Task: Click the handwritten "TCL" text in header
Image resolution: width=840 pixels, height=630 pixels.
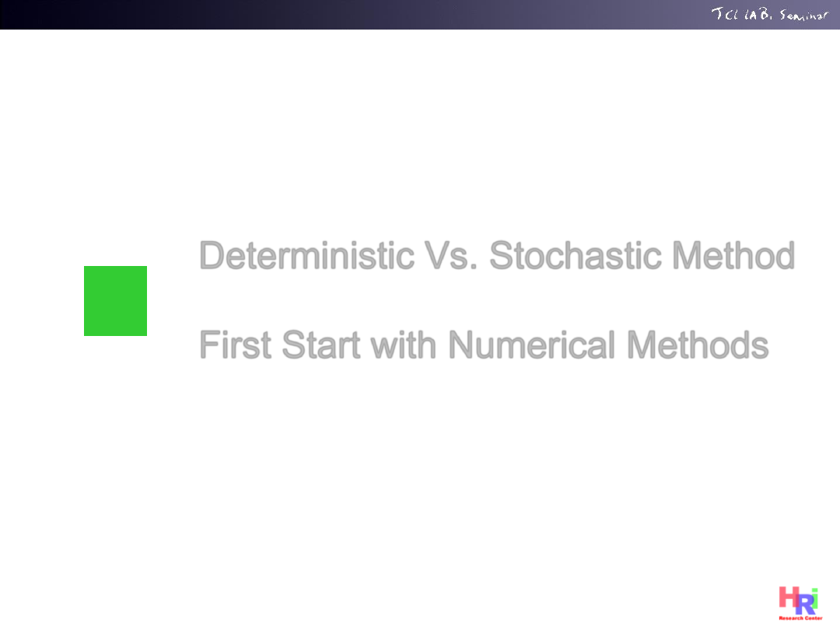Action: pyautogui.click(x=723, y=15)
